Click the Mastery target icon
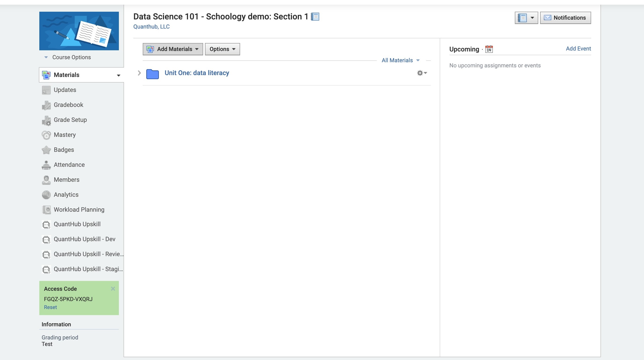Viewport: 644px width, 360px height. click(x=46, y=135)
